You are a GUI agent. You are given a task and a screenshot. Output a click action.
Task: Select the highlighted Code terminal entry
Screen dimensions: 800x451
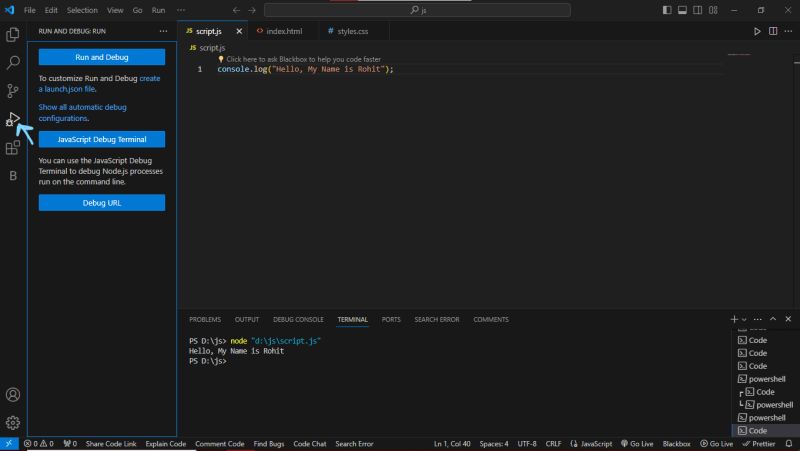(765, 431)
